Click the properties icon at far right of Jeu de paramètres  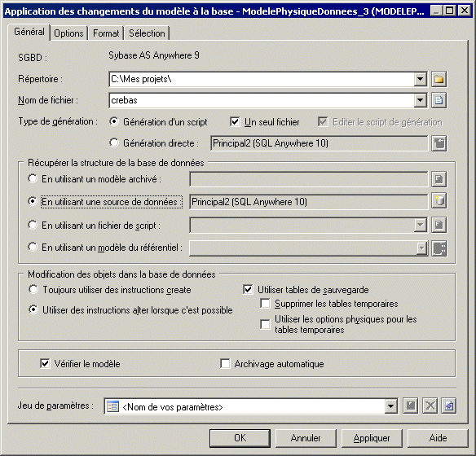(449, 406)
